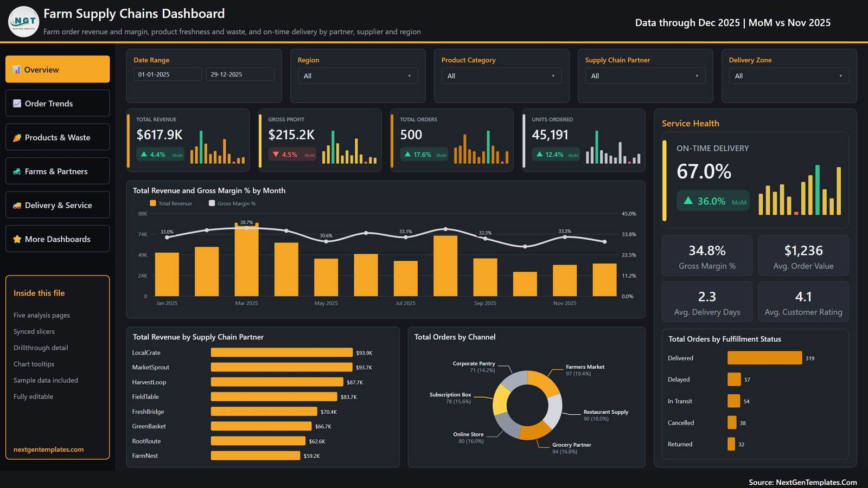Screen dimensions: 868x488
Task: Select the LocalCrate revenue bar
Action: click(282, 352)
